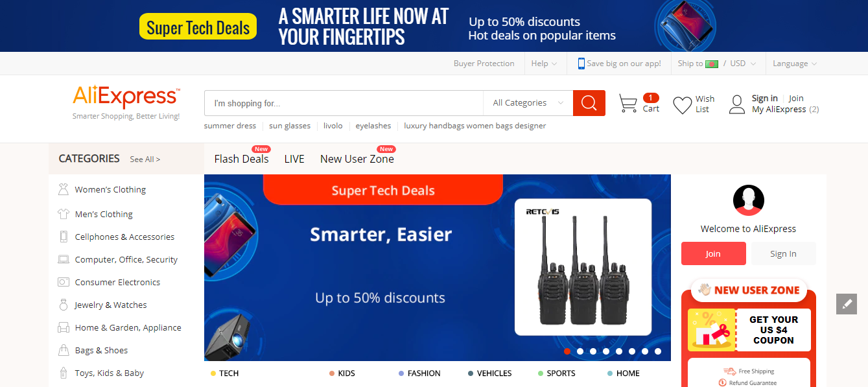Open the Flash Deals tab
Viewport: 868px width, 387px height.
tap(241, 159)
